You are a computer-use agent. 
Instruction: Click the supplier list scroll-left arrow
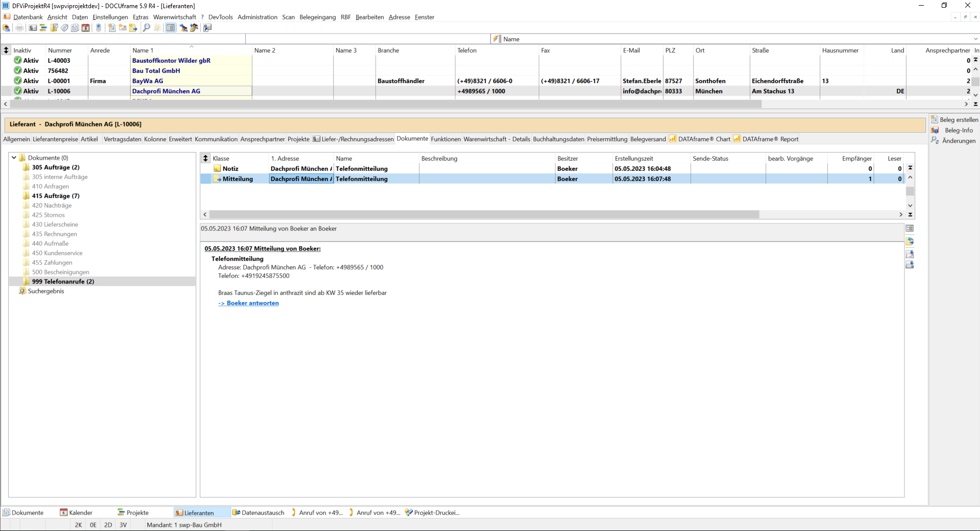tap(6, 104)
